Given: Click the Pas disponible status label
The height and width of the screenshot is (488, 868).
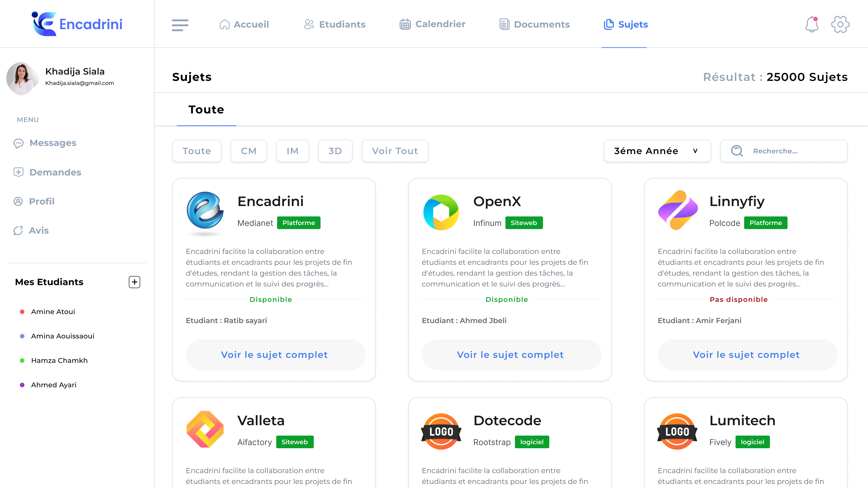Looking at the screenshot, I should [x=739, y=299].
